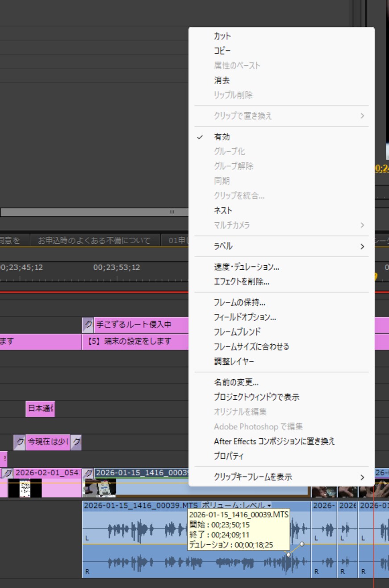
Task: Click the transition icon before 手こずるルート侵入中 clip
Action: pos(88,325)
